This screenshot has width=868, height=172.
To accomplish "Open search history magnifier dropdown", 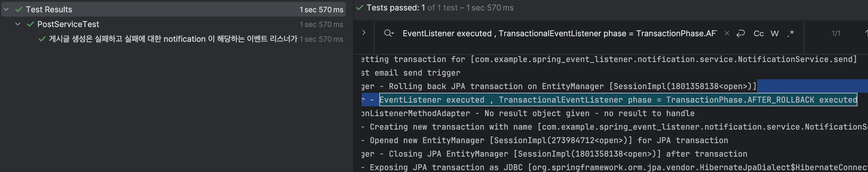I will (389, 33).
